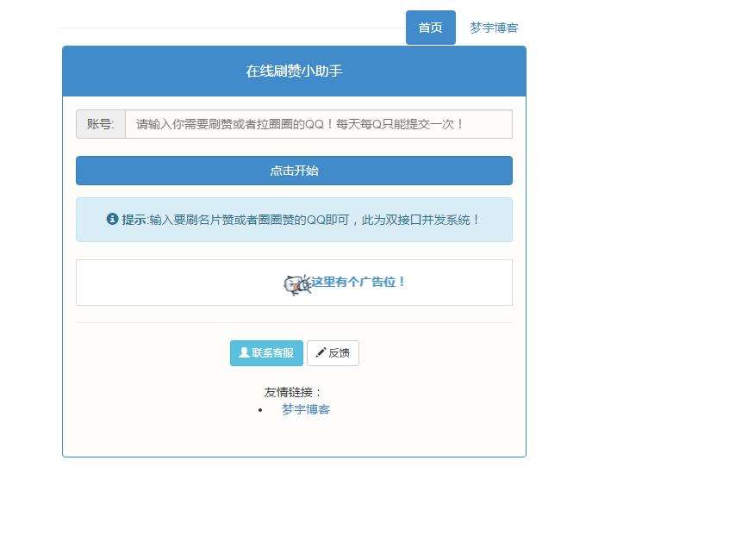Open the 首页 tab
The image size is (754, 560).
click(x=430, y=28)
